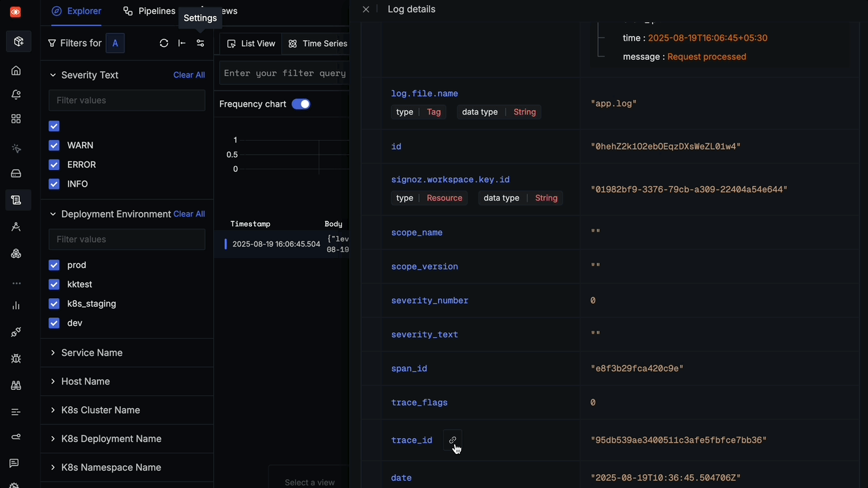
Task: Switch to the Explorer tab
Action: click(77, 11)
